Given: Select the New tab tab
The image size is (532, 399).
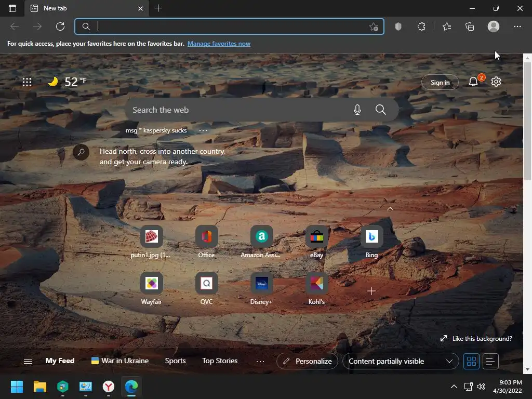Looking at the screenshot, I should (87, 8).
